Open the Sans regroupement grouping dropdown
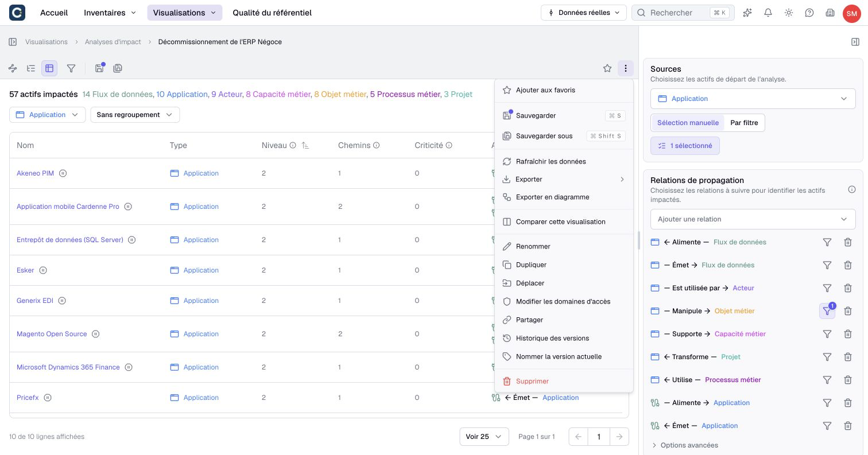 (135, 115)
